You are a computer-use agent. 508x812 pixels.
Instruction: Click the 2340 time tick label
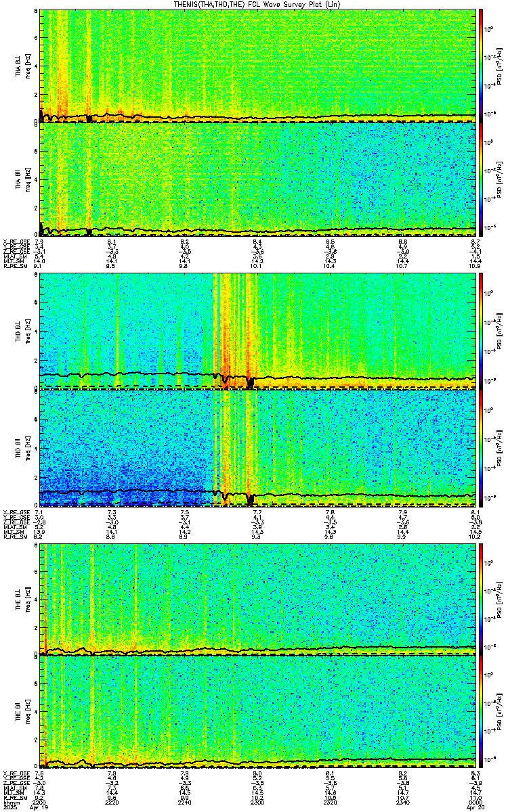click(x=403, y=803)
